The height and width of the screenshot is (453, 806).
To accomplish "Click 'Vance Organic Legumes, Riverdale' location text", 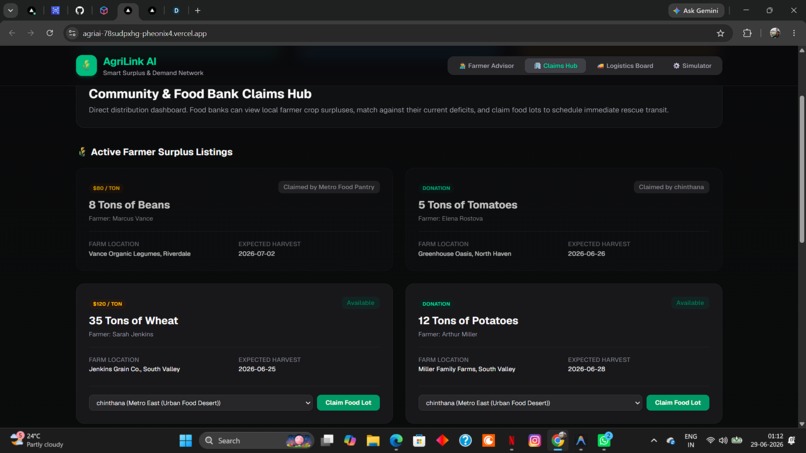I will [139, 253].
